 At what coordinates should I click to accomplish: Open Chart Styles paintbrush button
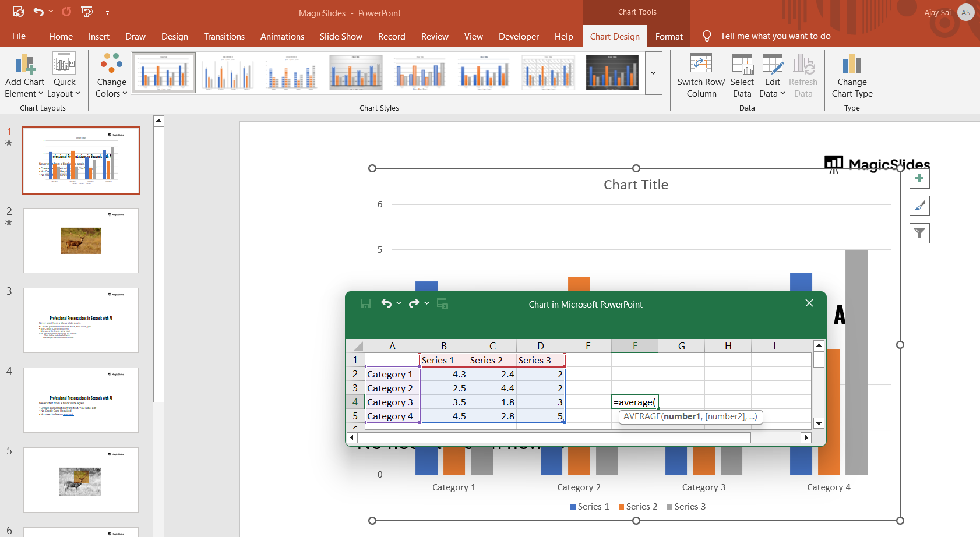click(x=919, y=206)
